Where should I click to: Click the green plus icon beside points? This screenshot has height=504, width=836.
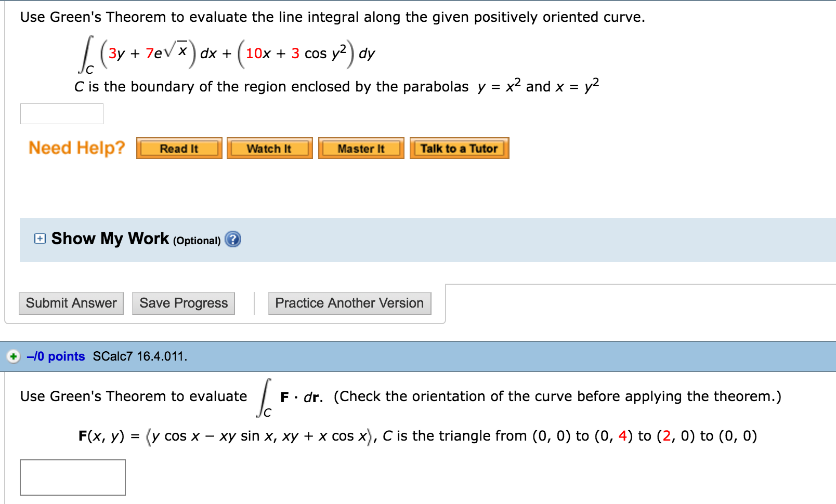(x=14, y=356)
